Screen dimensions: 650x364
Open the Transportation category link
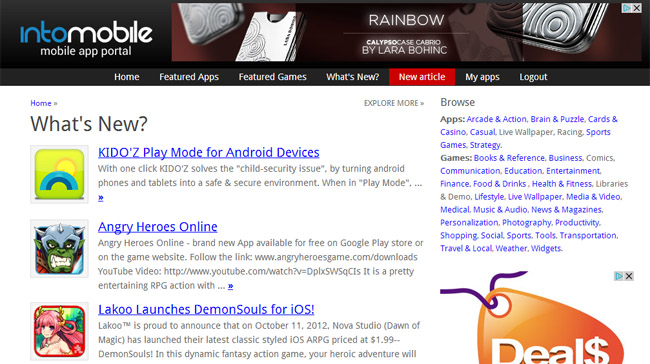coord(588,235)
